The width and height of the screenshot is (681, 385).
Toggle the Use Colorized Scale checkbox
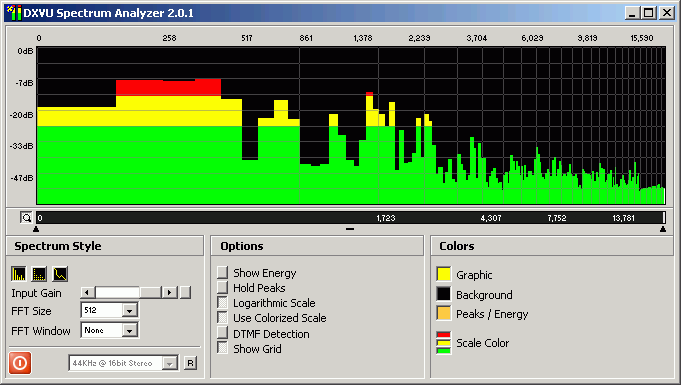pos(222,318)
